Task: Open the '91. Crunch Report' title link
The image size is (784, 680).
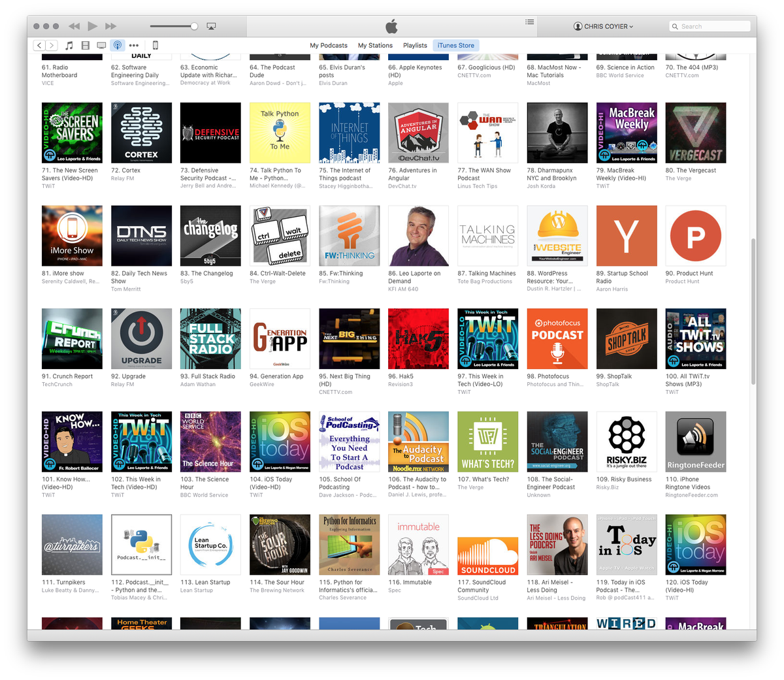Action: [67, 377]
